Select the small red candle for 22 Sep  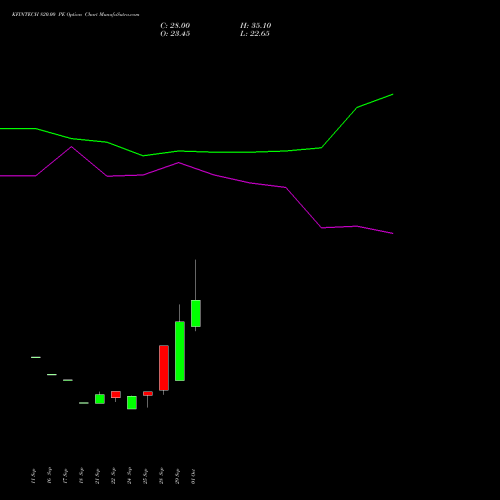[116, 394]
